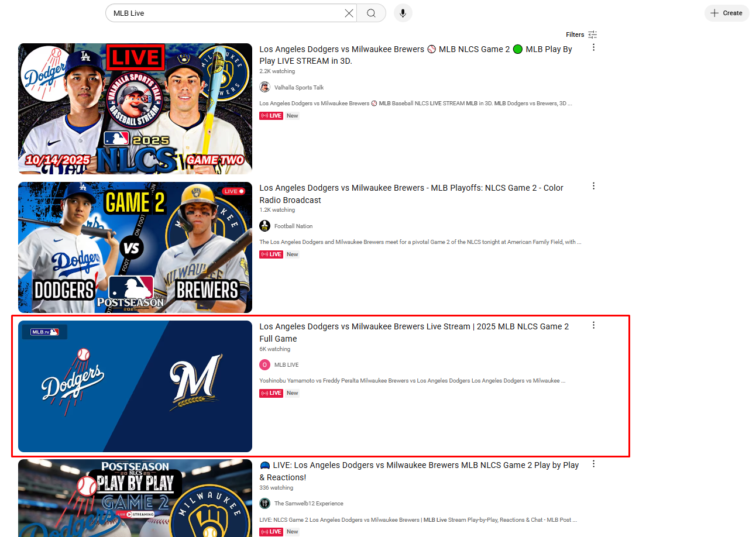756x537 pixels.
Task: Click the '6K watching' viewer count
Action: pos(275,349)
